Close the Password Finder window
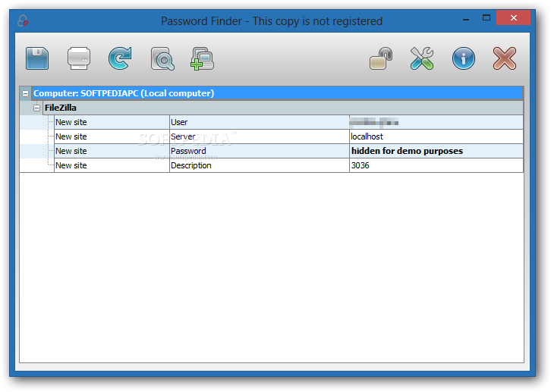Image resolution: width=551 pixels, height=392 pixels. 513,18
